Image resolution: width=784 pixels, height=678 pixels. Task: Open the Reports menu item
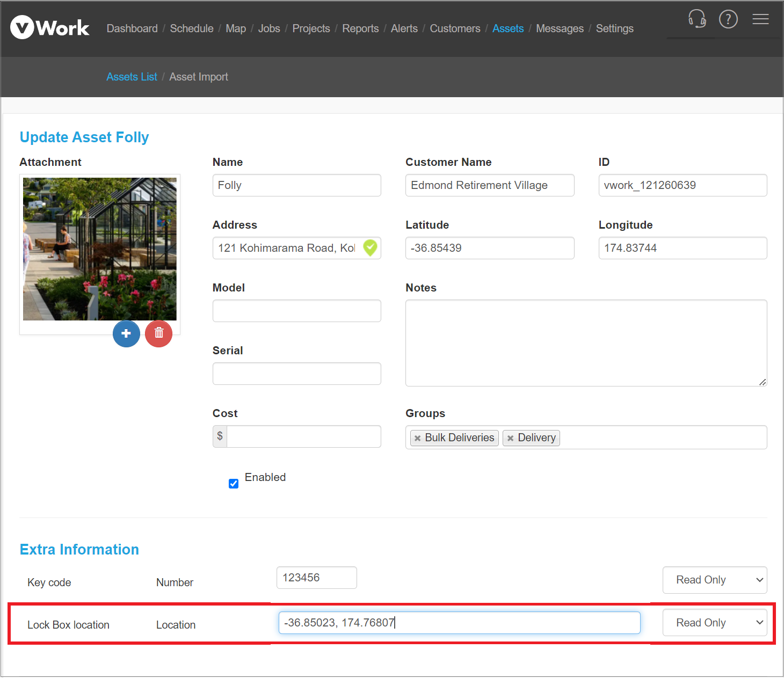[360, 28]
